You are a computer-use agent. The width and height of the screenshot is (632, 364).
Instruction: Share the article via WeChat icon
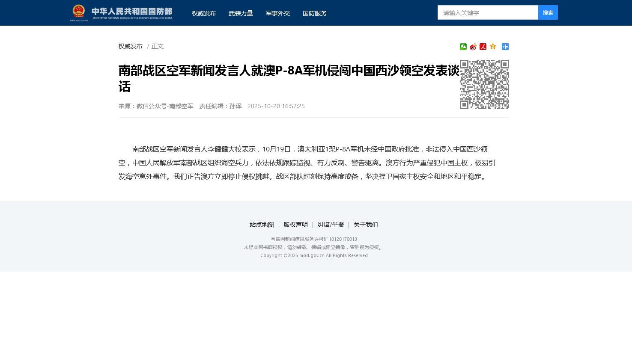(463, 47)
